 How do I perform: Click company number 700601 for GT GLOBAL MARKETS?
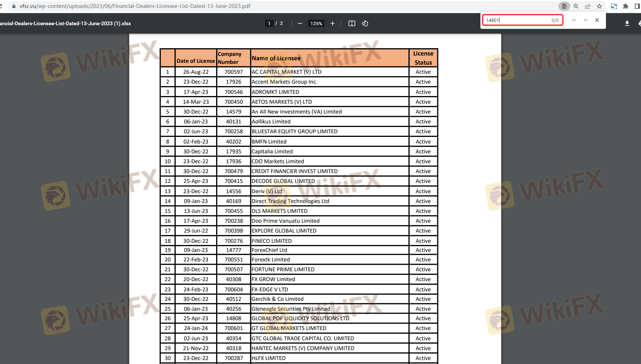(x=234, y=328)
